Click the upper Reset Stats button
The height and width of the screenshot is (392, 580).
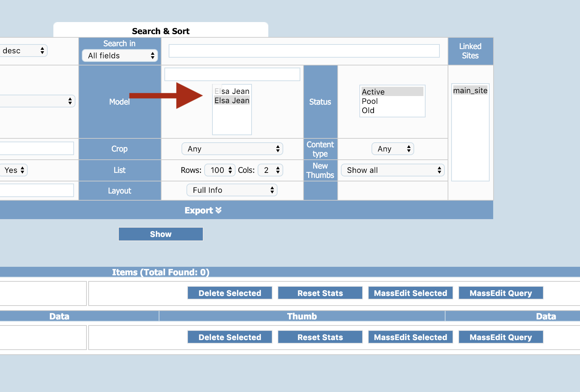point(320,293)
